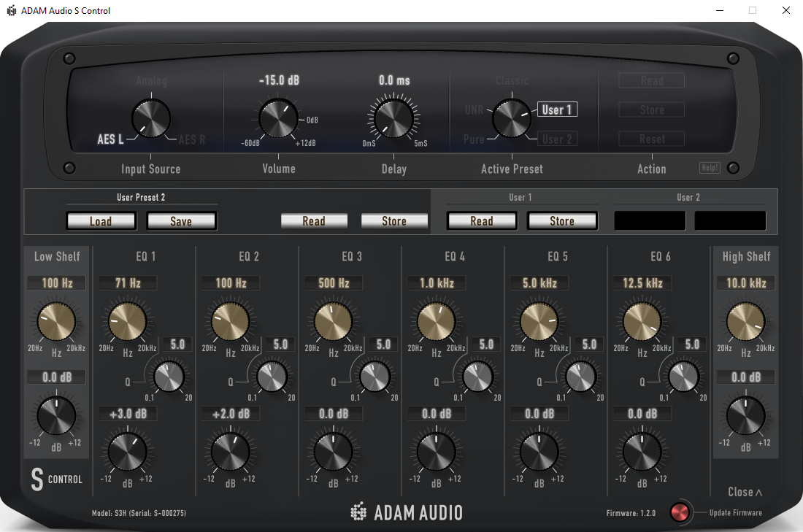Click the EQ 3 frequency knob
This screenshot has width=803, height=532.
click(x=334, y=322)
